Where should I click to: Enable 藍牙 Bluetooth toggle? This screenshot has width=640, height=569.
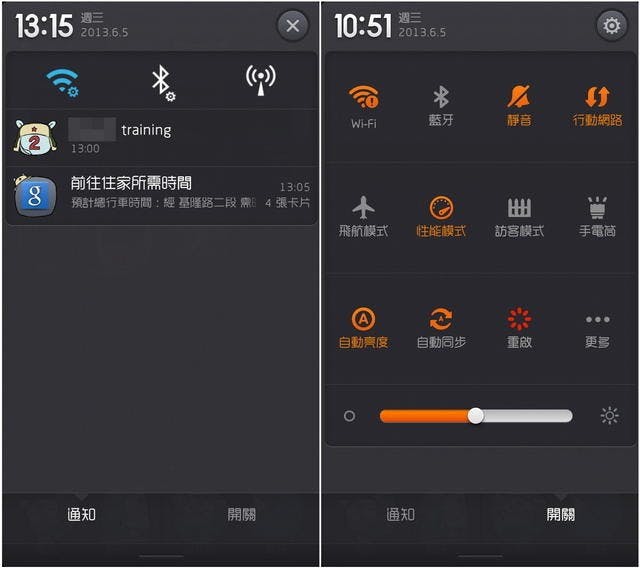[x=441, y=106]
